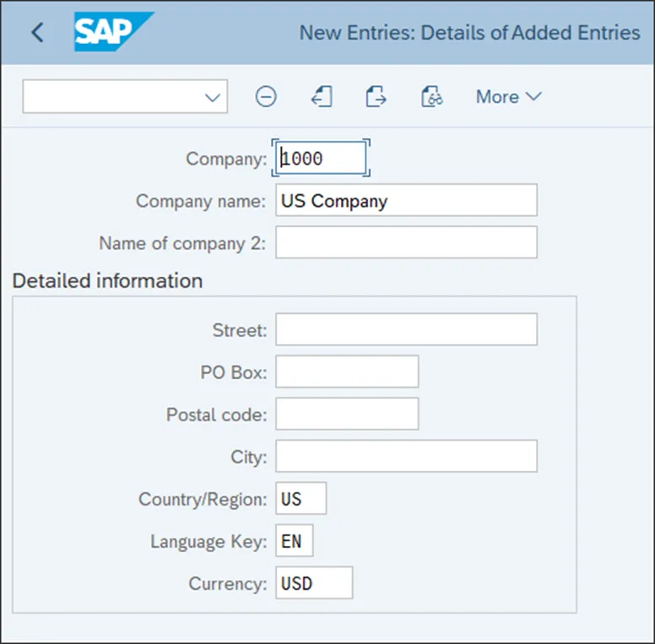Go to the previous entry icon
The height and width of the screenshot is (644, 655).
(x=322, y=97)
